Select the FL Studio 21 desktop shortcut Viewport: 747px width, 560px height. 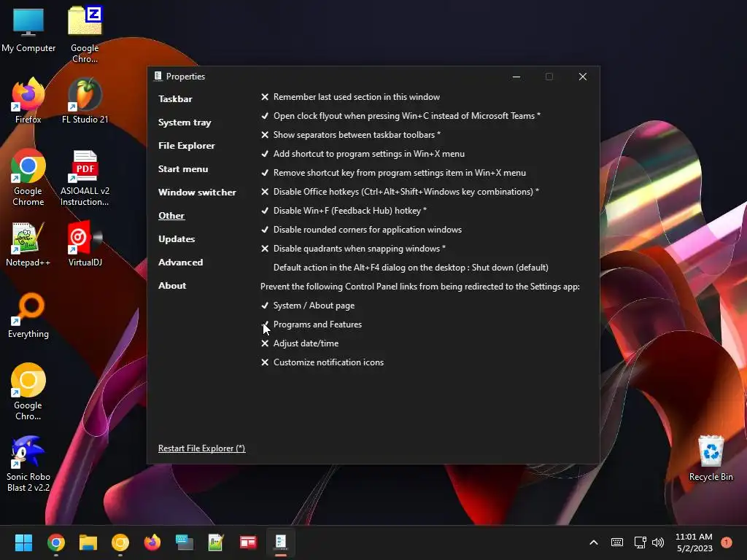pyautogui.click(x=85, y=101)
